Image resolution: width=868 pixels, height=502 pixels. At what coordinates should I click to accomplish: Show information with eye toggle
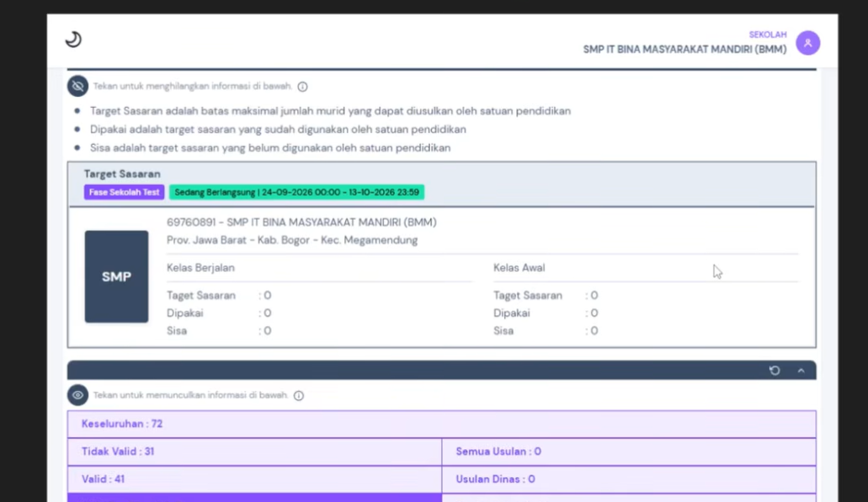[x=77, y=395]
